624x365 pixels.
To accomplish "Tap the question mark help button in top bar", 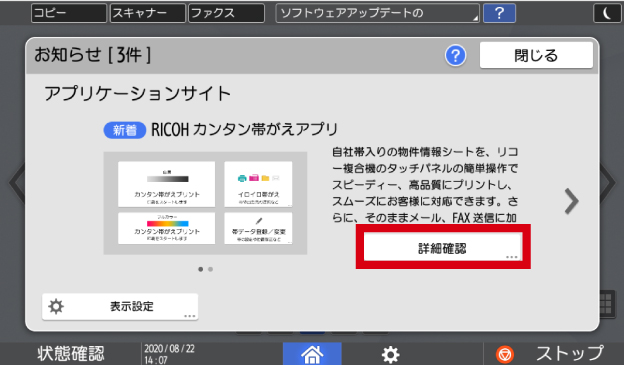I will point(499,13).
